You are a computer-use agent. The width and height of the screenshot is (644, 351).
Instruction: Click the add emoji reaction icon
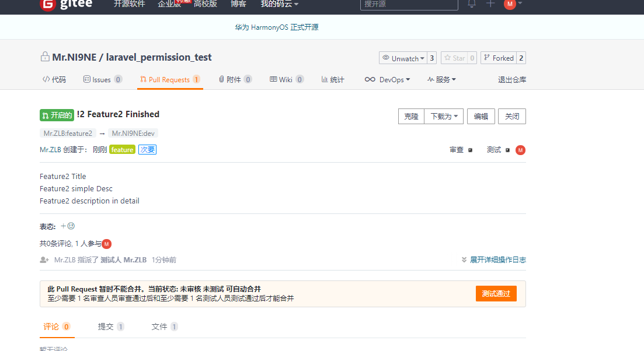tap(68, 226)
